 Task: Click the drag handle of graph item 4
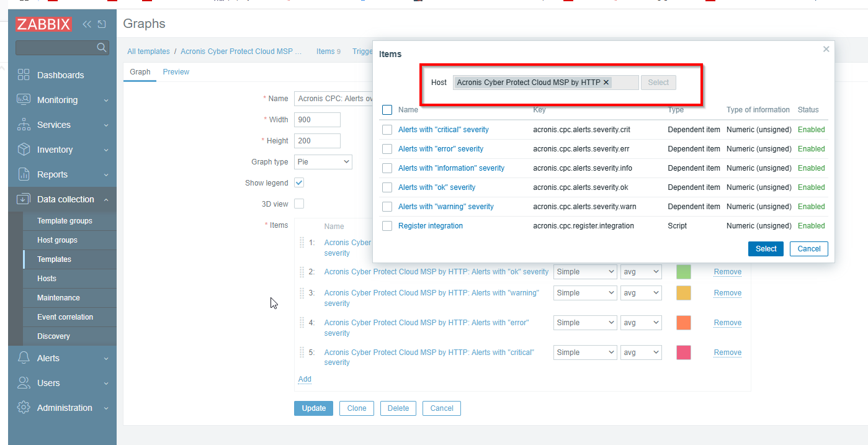(x=302, y=323)
